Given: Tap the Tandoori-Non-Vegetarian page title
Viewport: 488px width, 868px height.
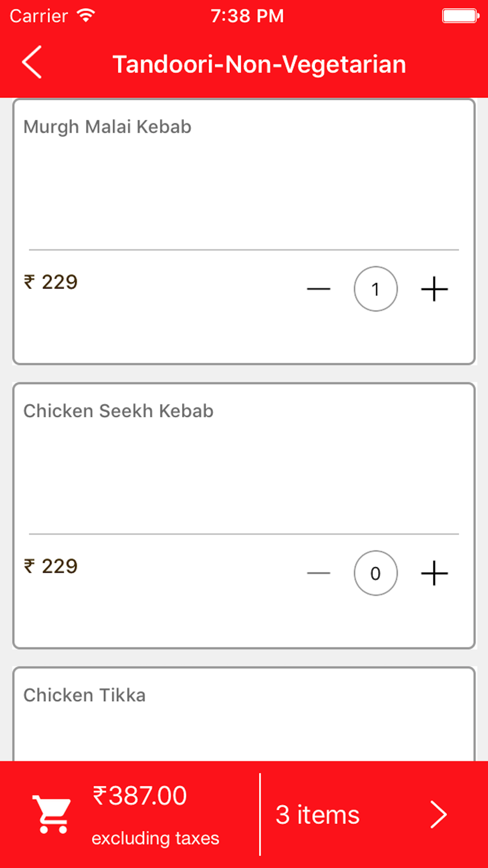Looking at the screenshot, I should [x=259, y=64].
